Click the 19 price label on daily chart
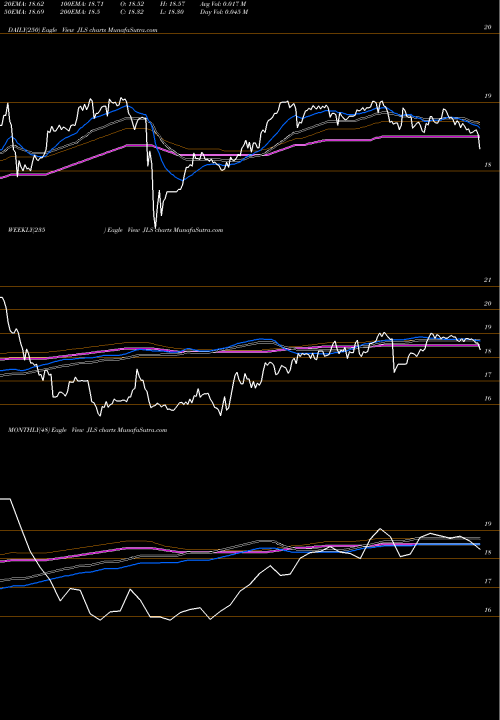 coord(488,96)
